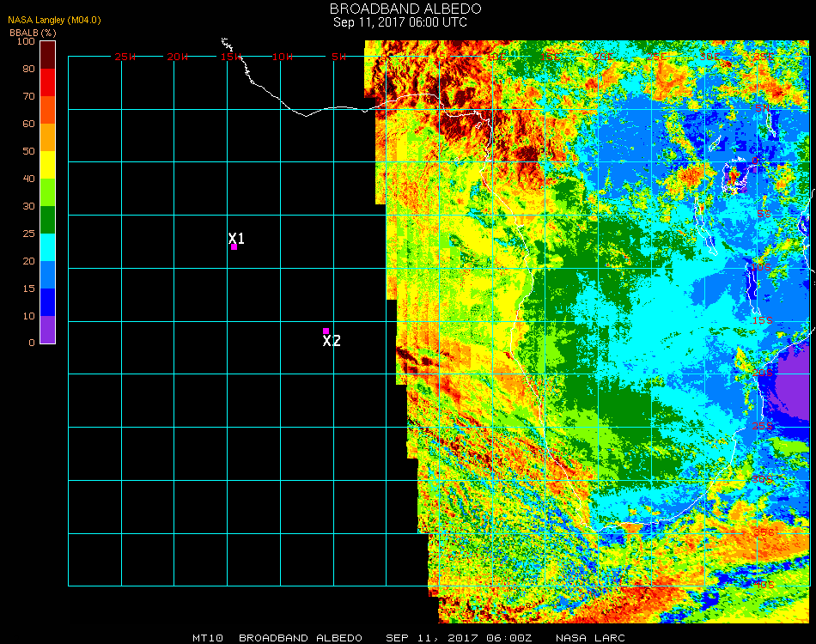Select the NASA Langley (M04.0) label
This screenshot has height=644, width=816.
pos(54,20)
